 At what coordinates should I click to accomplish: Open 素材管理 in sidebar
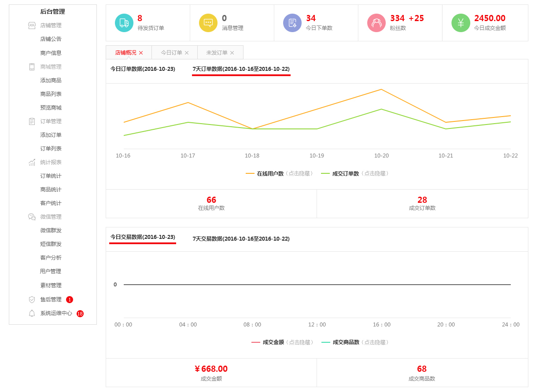click(x=51, y=286)
